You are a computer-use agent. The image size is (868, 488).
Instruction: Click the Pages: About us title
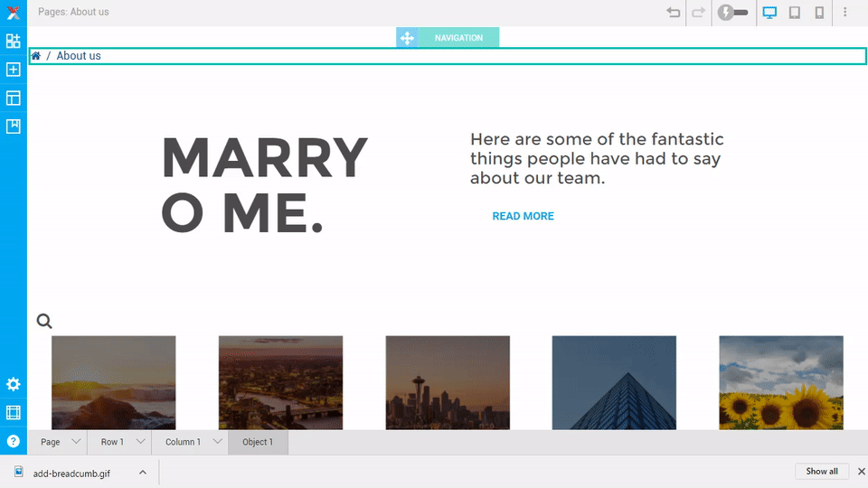tap(73, 12)
